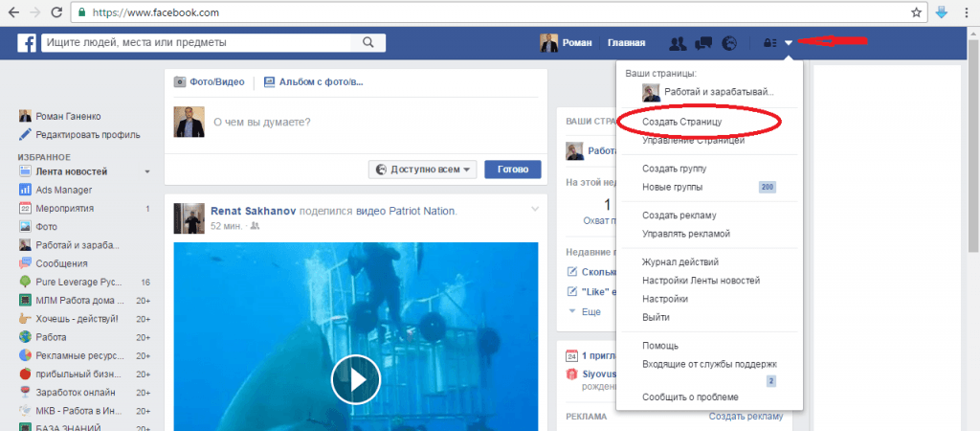
Task: Open the notifications globe icon
Action: 728,42
